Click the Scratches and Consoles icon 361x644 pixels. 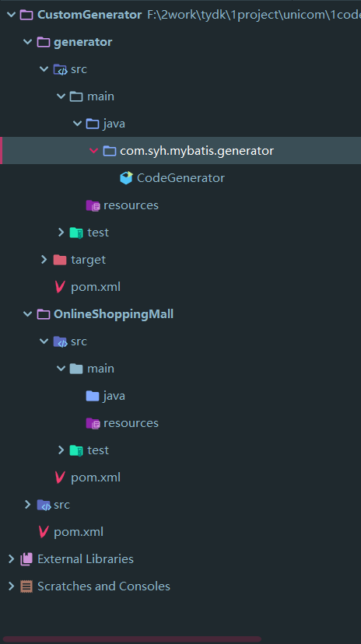pos(26,586)
